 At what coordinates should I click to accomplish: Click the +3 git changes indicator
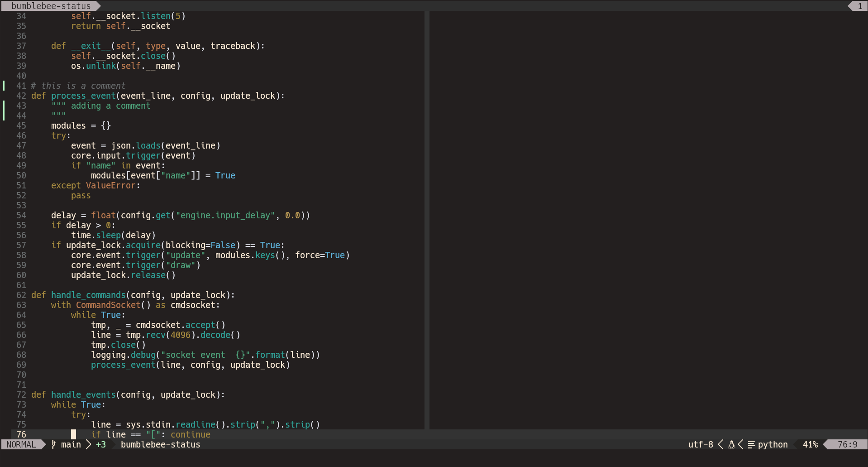point(100,444)
